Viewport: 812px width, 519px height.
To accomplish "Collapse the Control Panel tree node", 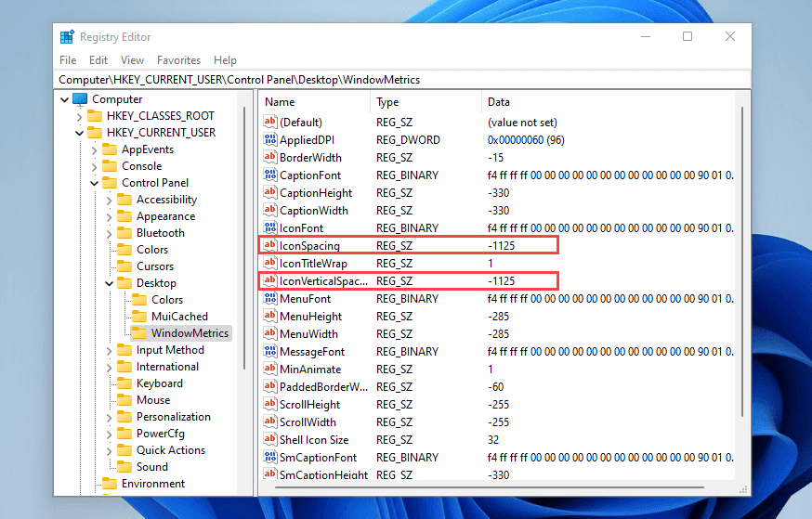I will pos(94,183).
